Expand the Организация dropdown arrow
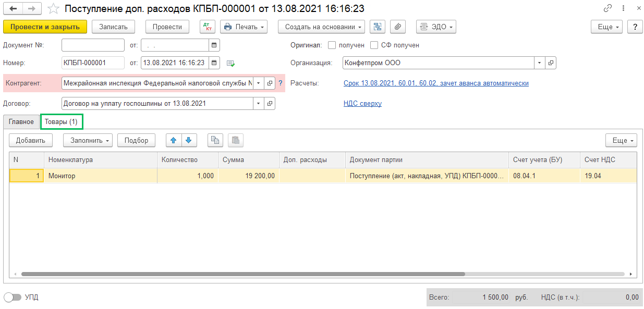The height and width of the screenshot is (309, 644). 539,63
